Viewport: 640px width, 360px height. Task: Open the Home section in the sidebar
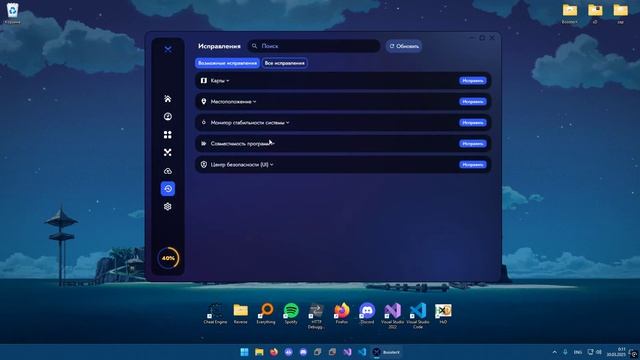coord(168,99)
